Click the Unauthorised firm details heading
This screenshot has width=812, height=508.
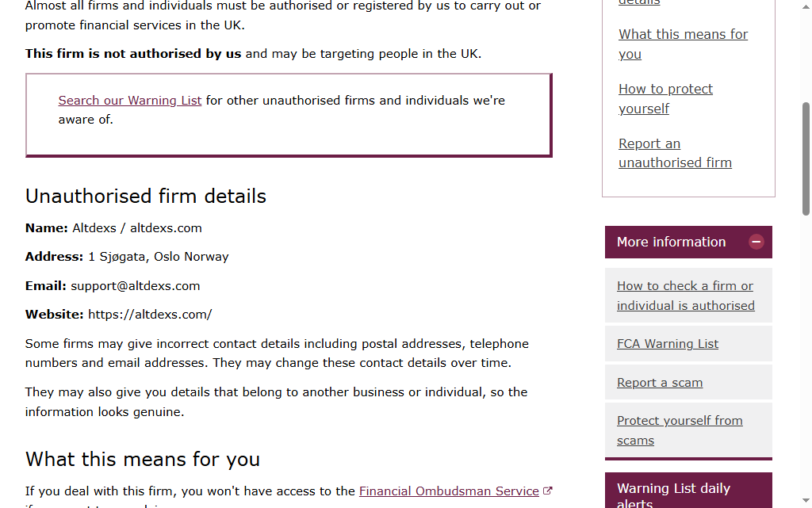146,196
